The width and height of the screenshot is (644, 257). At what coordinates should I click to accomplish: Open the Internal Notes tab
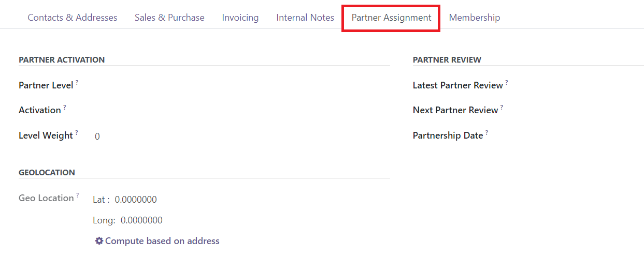click(305, 18)
